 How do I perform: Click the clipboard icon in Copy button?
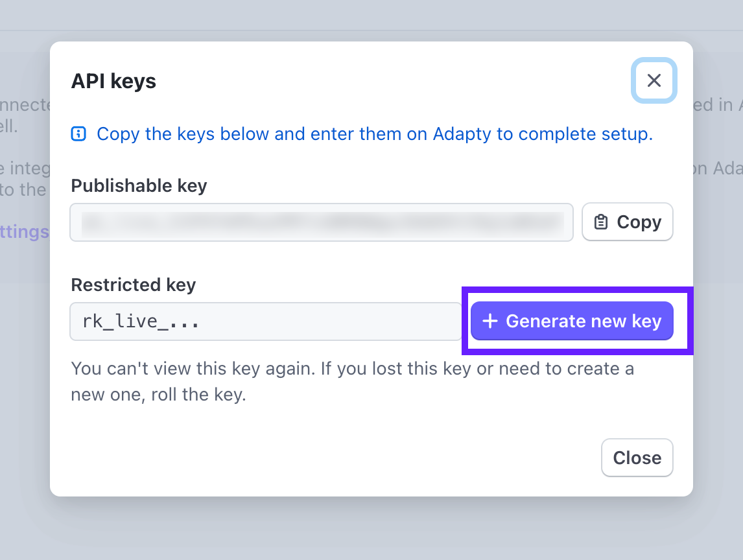coord(601,222)
